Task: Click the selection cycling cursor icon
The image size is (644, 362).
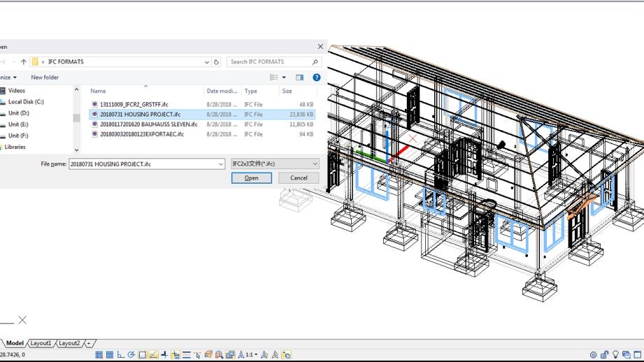Action: (198, 354)
